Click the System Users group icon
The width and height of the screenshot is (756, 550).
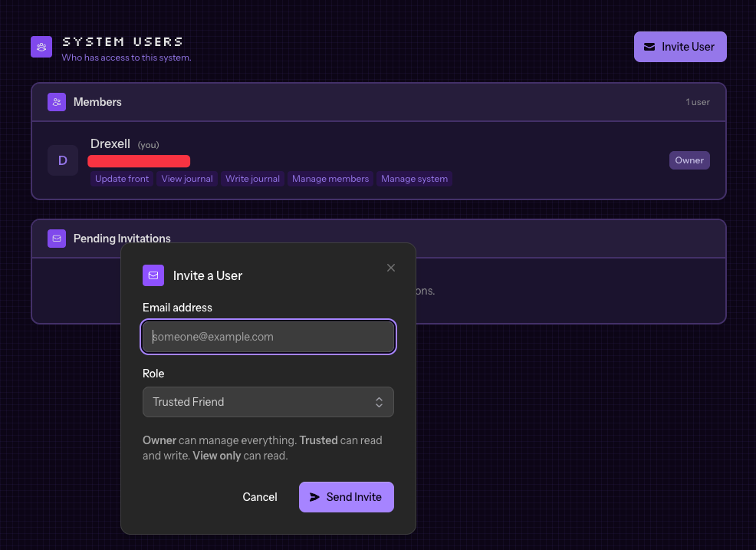pyautogui.click(x=41, y=47)
